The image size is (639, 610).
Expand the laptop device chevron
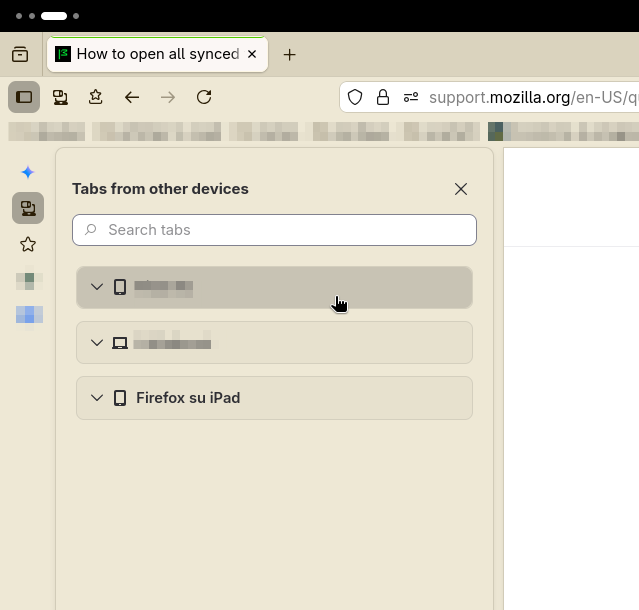(x=97, y=343)
